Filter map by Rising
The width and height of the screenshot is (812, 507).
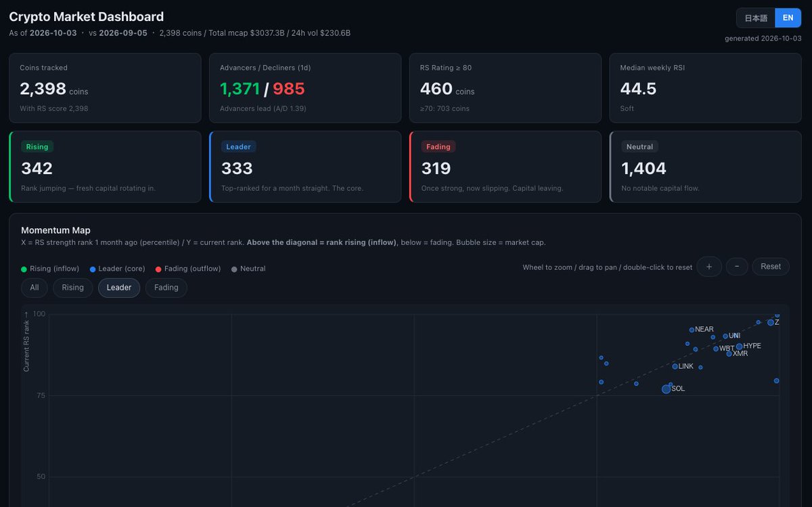click(x=73, y=288)
